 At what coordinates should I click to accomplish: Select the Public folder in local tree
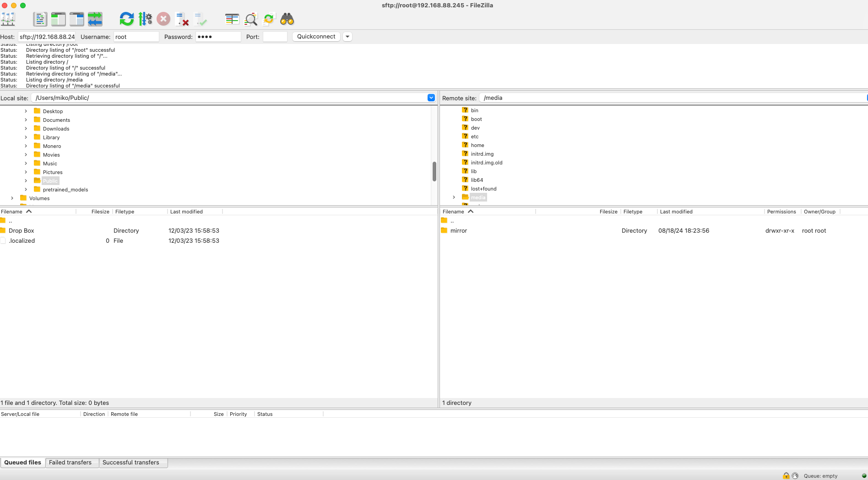[x=50, y=181]
